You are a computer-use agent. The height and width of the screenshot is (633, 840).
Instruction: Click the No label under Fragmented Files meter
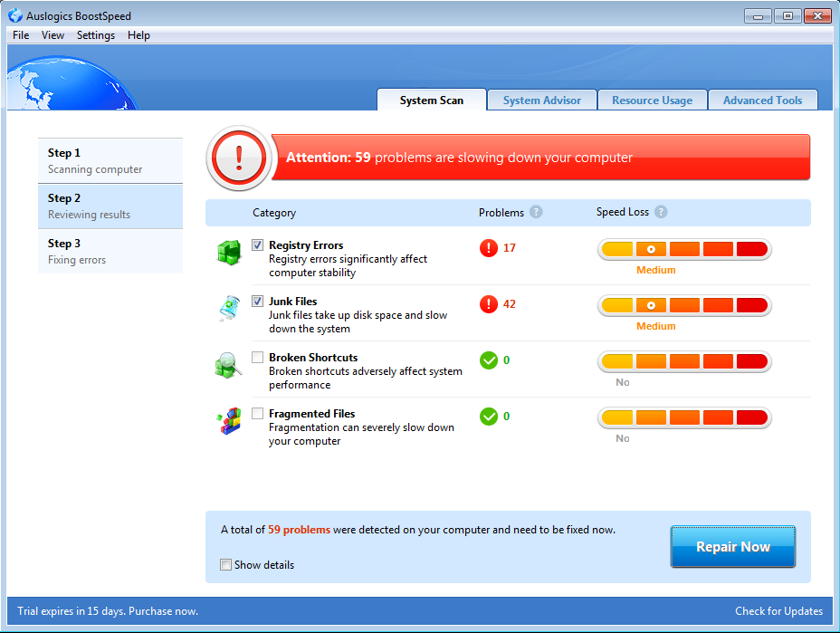point(623,438)
